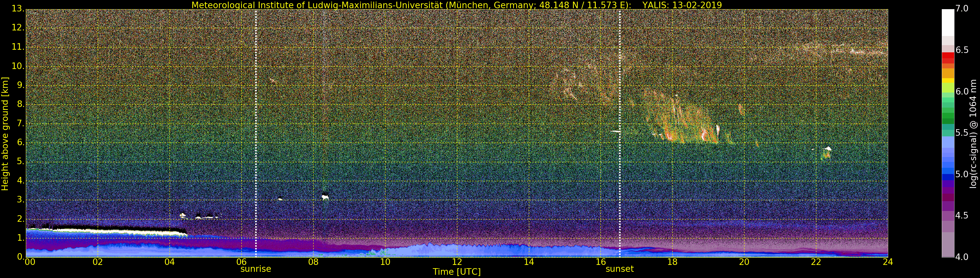Click the colorbar tick label '7.0'
This screenshot has height=278, width=980.
point(962,9)
